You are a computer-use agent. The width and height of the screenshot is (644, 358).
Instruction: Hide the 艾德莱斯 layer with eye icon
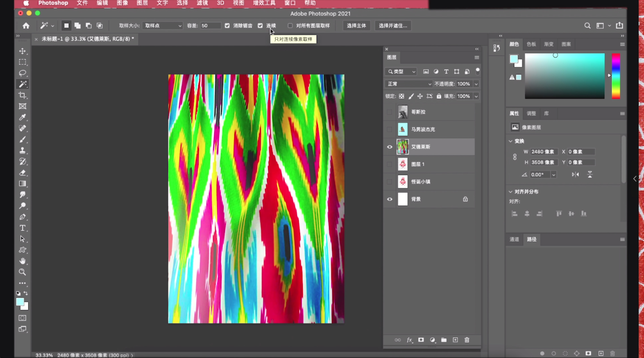(x=390, y=147)
